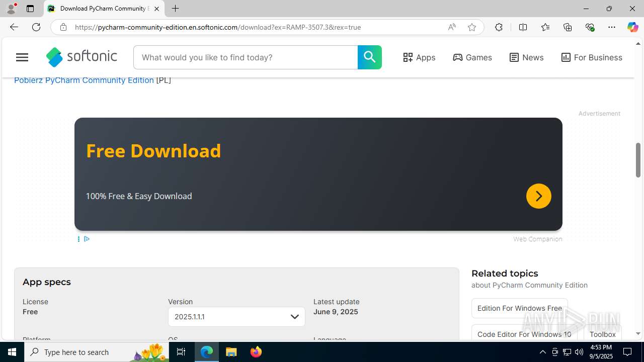644x362 pixels.
Task: Click the 'Related topics' heading
Action: tap(505, 274)
